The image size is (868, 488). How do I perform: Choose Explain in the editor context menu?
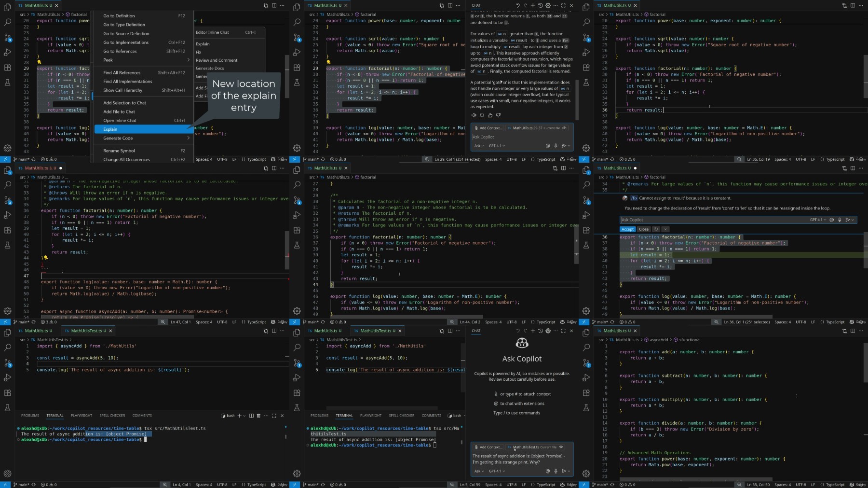[x=144, y=129]
